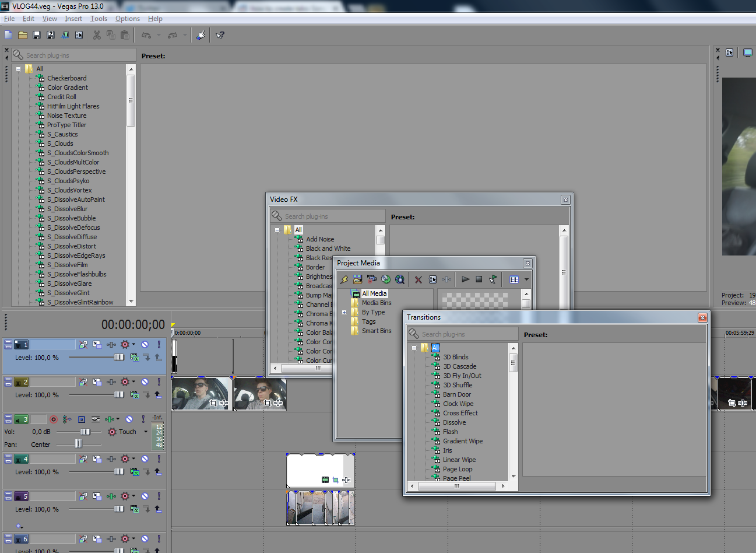Viewport: 756px width, 553px height.
Task: Expand the By Type folder
Action: pos(344,312)
